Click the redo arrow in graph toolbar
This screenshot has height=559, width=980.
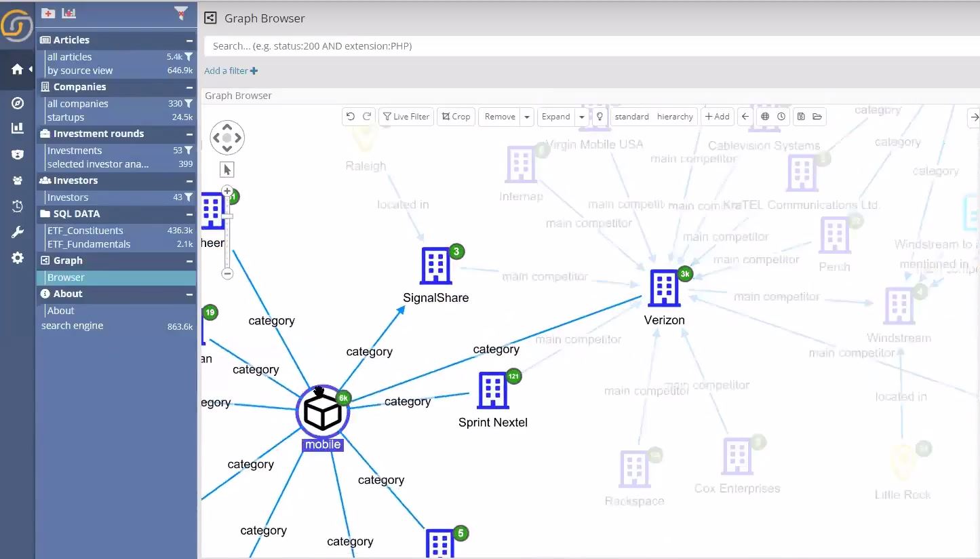point(367,117)
